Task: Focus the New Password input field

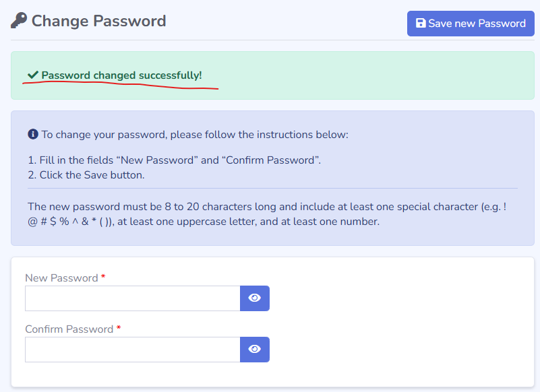Action: click(132, 298)
